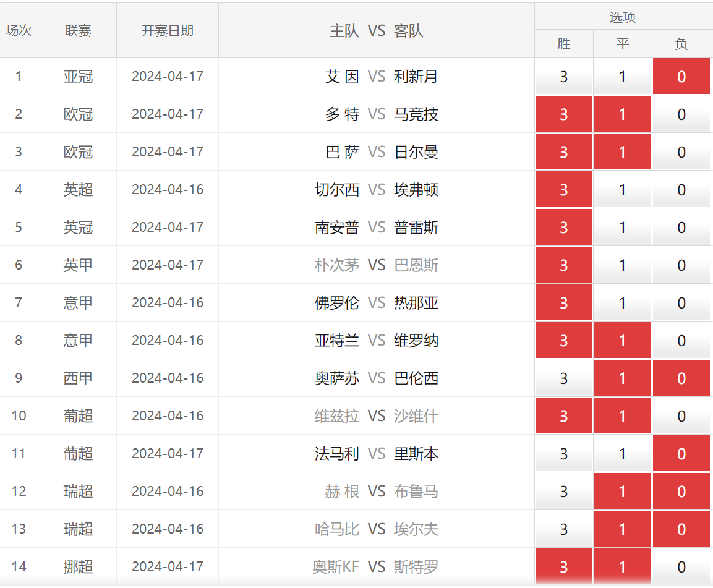Toggle 胜 (3) for 维兹拉 VS 沙维什

564,416
